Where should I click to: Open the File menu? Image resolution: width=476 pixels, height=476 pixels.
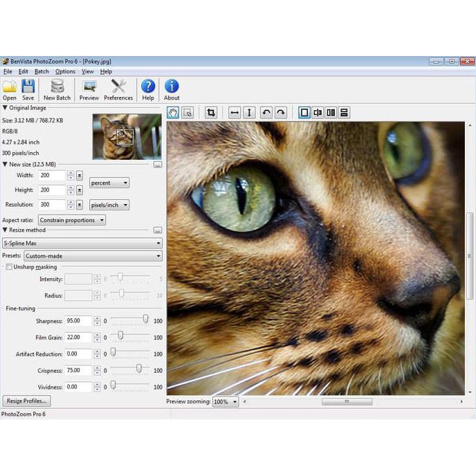[x=8, y=72]
